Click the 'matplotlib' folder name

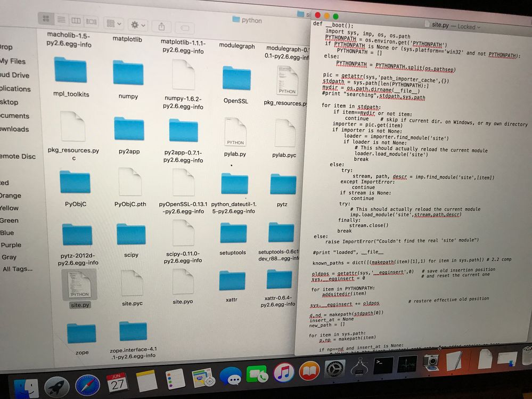point(128,39)
